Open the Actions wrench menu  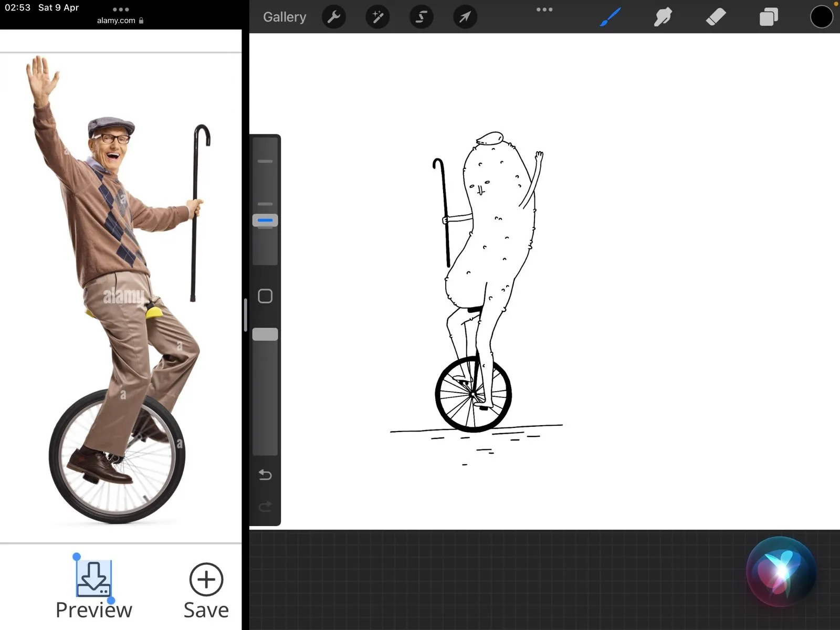334,17
